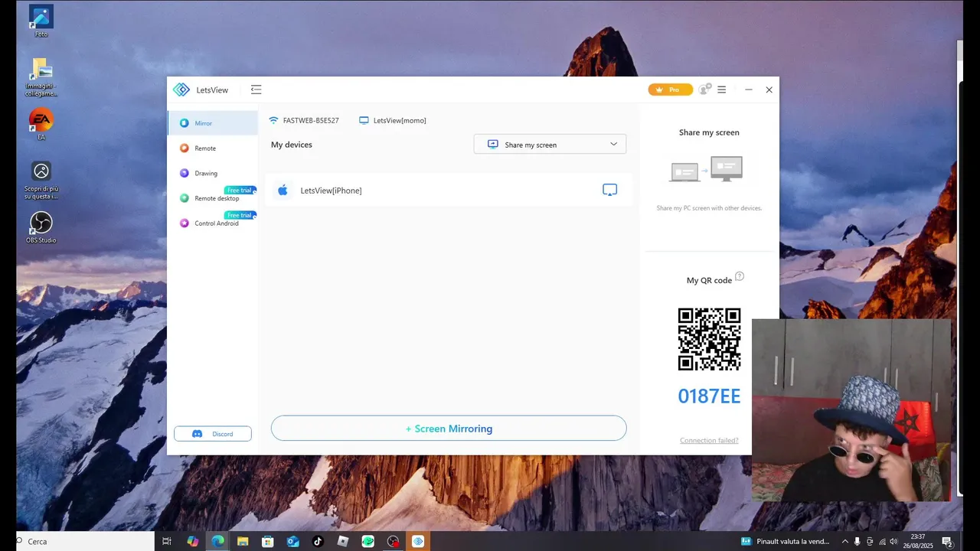This screenshot has height=551, width=980.
Task: Click the LetsView logo icon
Action: coord(181,90)
